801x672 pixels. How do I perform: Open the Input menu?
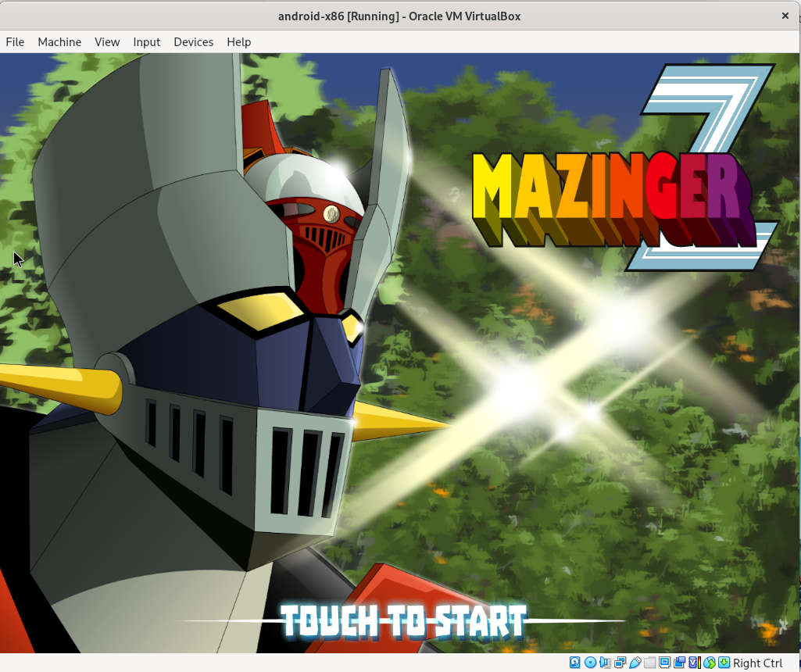tap(146, 42)
